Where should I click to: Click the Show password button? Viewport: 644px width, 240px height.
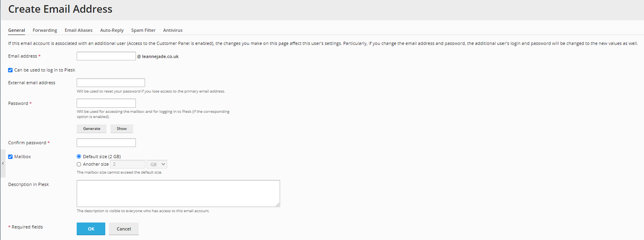point(122,129)
